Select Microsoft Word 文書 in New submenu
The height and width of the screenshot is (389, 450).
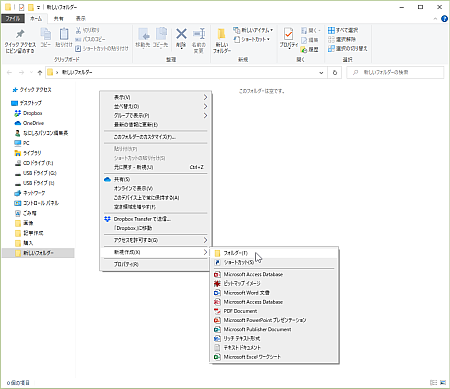(x=274, y=293)
